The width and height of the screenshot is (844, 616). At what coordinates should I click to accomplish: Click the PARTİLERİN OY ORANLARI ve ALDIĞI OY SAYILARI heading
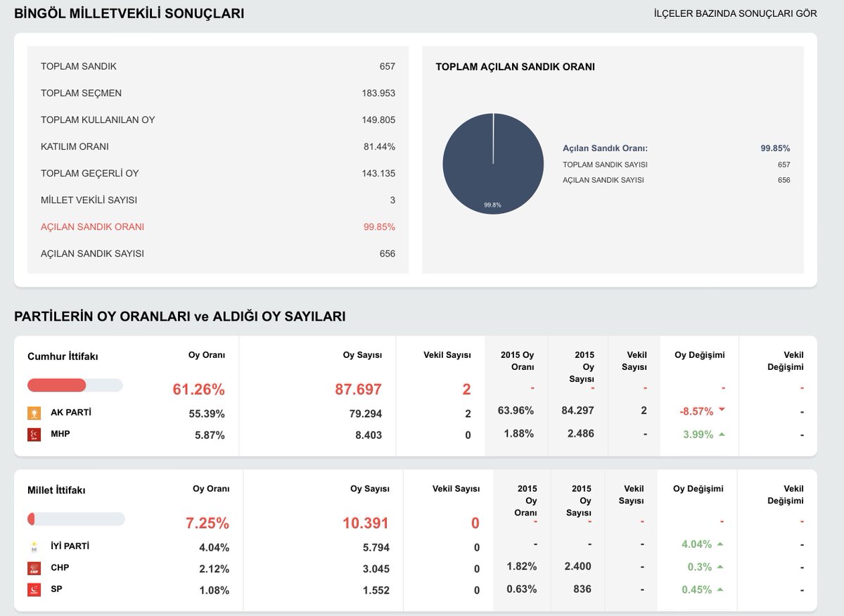click(x=180, y=316)
